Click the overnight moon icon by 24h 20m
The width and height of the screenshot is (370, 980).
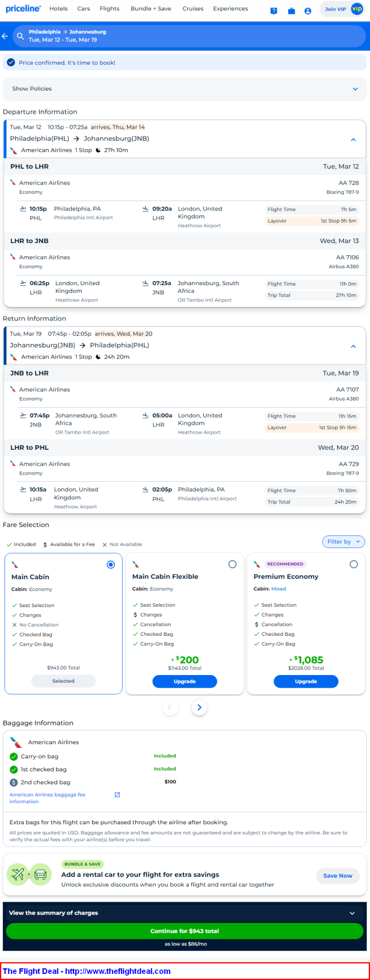tap(98, 357)
